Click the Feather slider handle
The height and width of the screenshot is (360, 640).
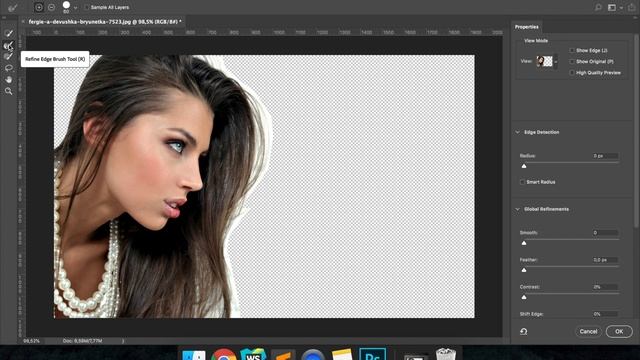pyautogui.click(x=524, y=270)
